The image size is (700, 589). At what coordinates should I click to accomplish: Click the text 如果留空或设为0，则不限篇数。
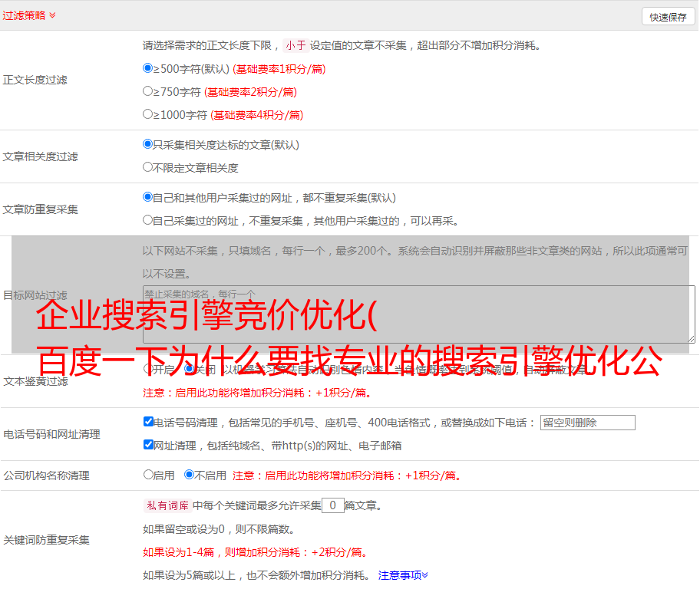pyautogui.click(x=220, y=529)
